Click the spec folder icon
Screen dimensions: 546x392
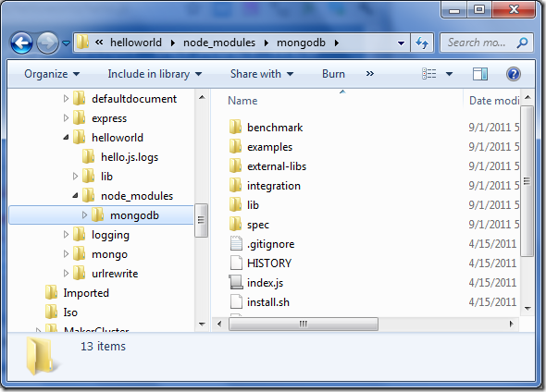coord(236,225)
